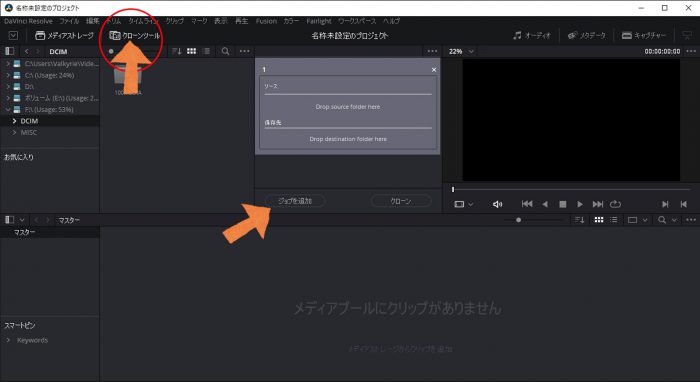The width and height of the screenshot is (700, 382).
Task: Click the 00:00:00:00 timecode display
Action: point(662,51)
